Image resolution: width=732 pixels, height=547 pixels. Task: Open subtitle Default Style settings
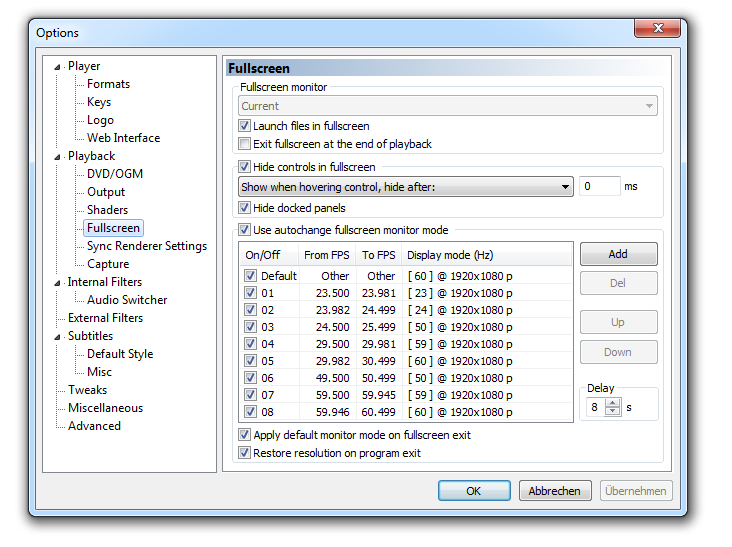coord(120,354)
